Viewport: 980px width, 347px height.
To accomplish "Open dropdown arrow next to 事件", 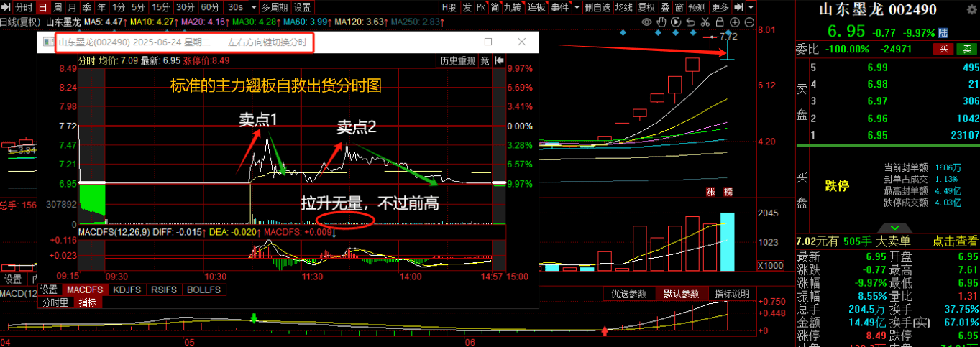I will 577,7.
